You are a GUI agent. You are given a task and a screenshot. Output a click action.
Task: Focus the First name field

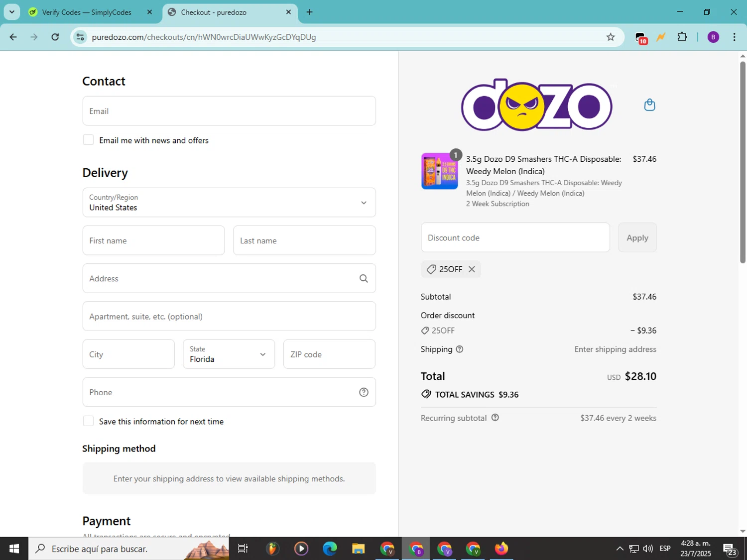[153, 240]
